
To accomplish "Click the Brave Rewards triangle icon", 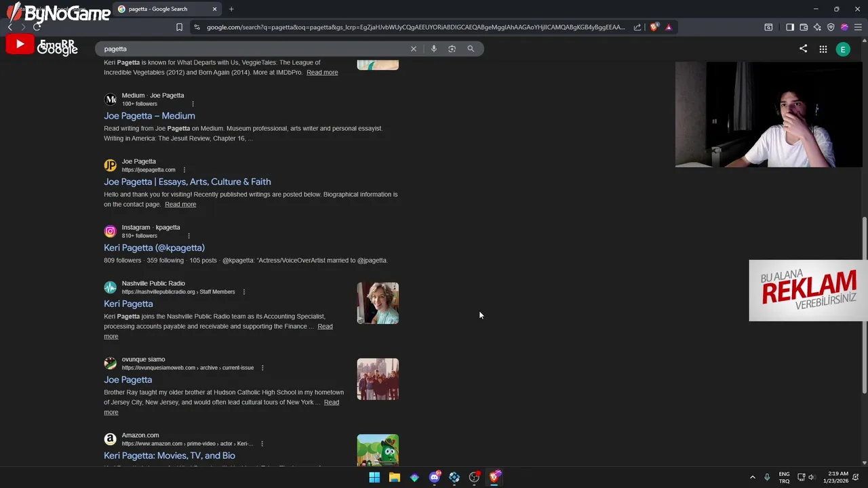I will [x=669, y=27].
